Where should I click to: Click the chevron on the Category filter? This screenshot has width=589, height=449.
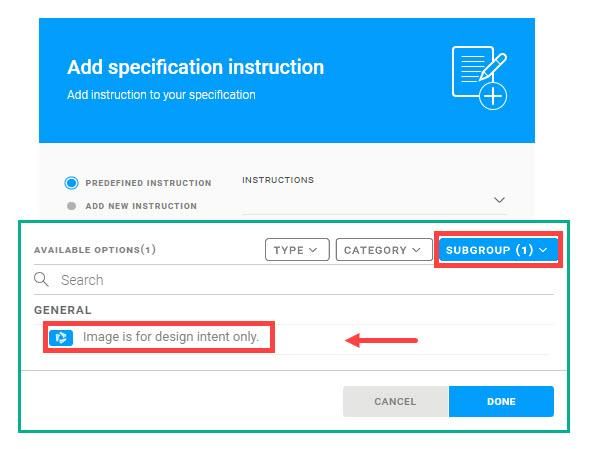[x=416, y=250]
